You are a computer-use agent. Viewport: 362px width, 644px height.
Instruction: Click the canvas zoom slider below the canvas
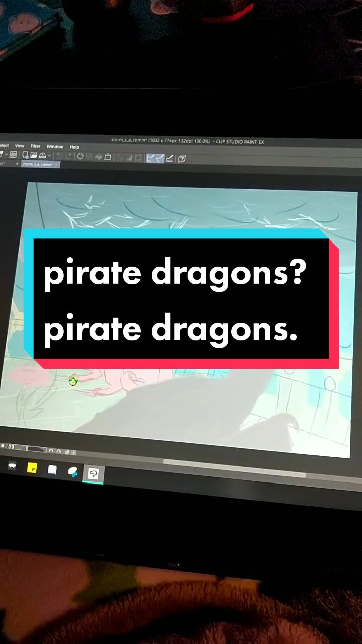tap(37, 449)
